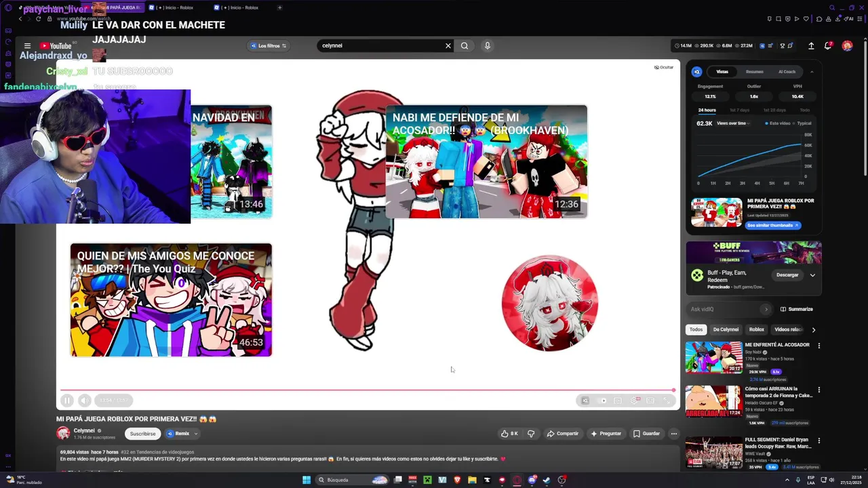Open Celynnei channel name link
This screenshot has height=488, width=868.
[x=84, y=430]
